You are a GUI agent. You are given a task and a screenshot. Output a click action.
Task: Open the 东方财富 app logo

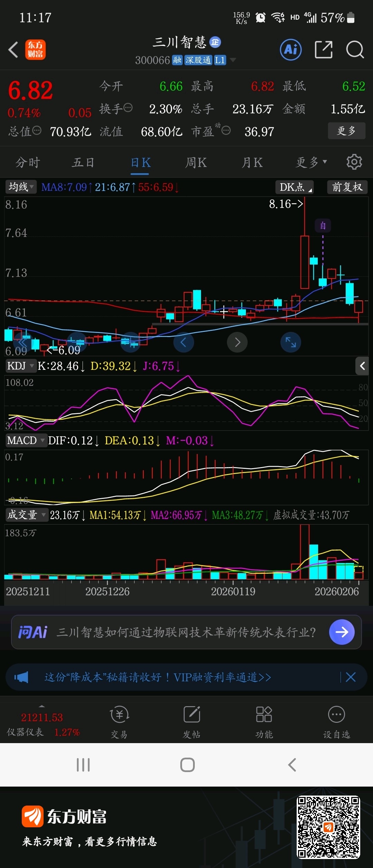(35, 50)
